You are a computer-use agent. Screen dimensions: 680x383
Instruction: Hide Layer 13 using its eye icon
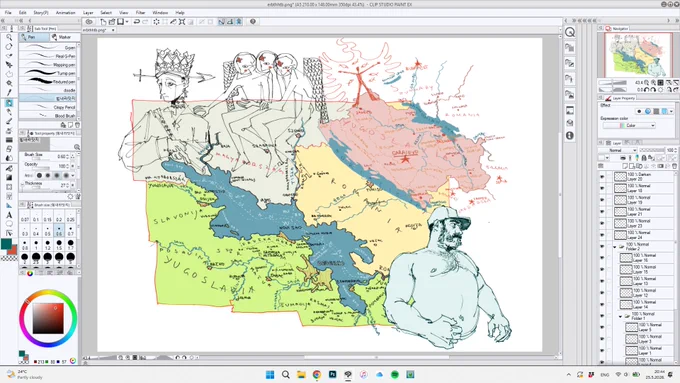602,281
